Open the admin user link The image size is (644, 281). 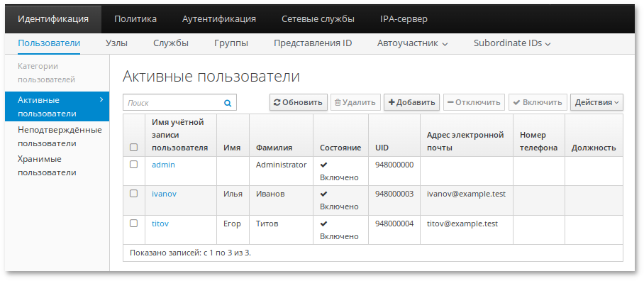point(163,165)
